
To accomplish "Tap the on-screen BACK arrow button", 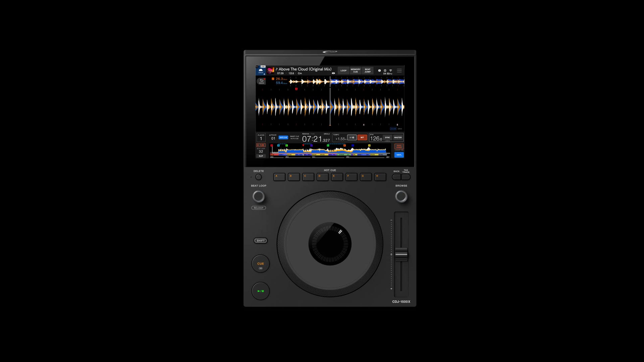I will tap(261, 81).
